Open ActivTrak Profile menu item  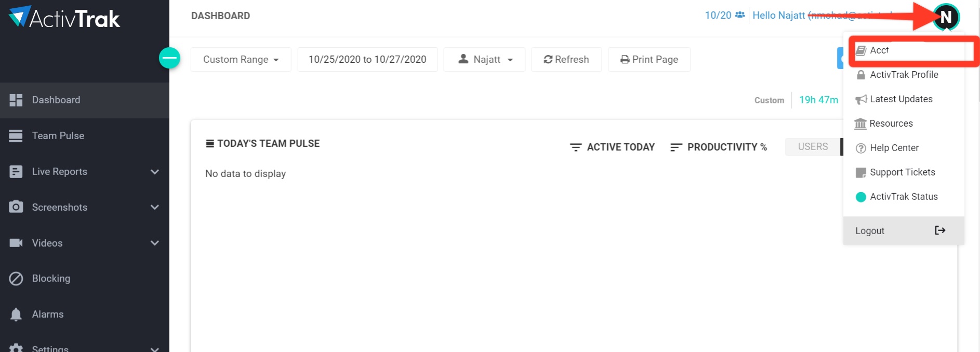tap(904, 75)
